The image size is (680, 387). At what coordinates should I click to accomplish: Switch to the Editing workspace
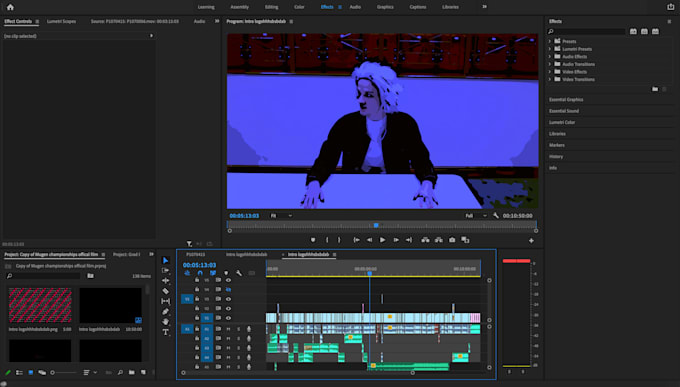pos(271,7)
